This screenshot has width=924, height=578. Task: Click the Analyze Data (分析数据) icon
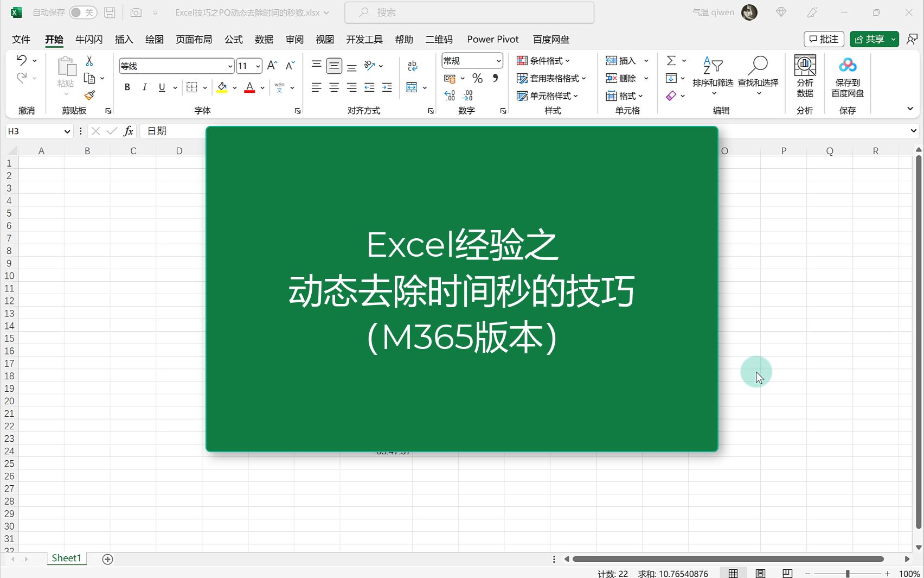(805, 76)
